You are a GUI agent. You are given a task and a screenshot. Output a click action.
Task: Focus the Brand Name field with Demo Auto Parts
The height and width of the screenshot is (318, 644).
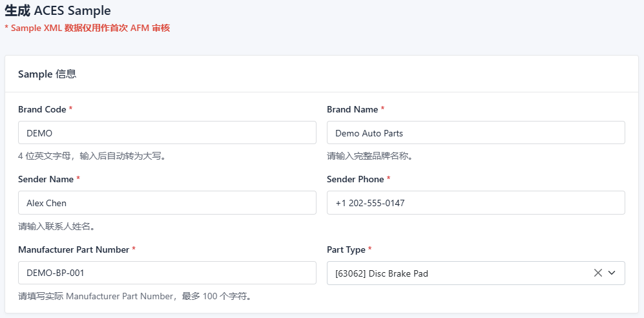[x=475, y=132]
